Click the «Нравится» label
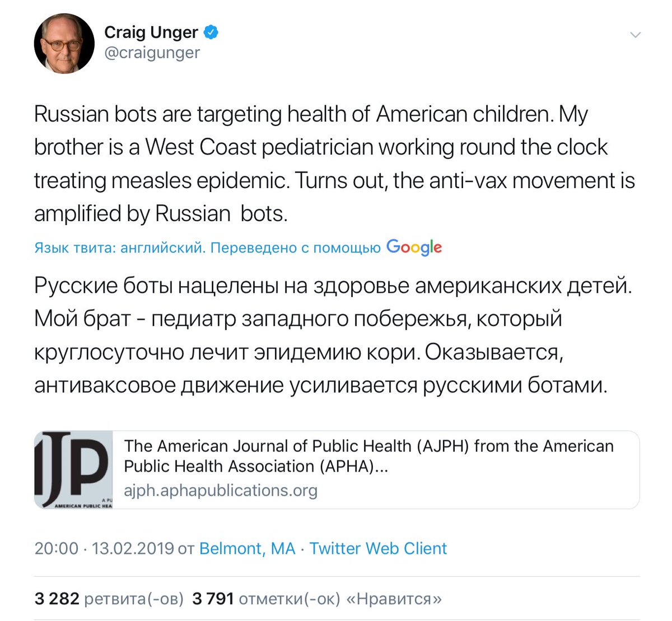 [394, 599]
